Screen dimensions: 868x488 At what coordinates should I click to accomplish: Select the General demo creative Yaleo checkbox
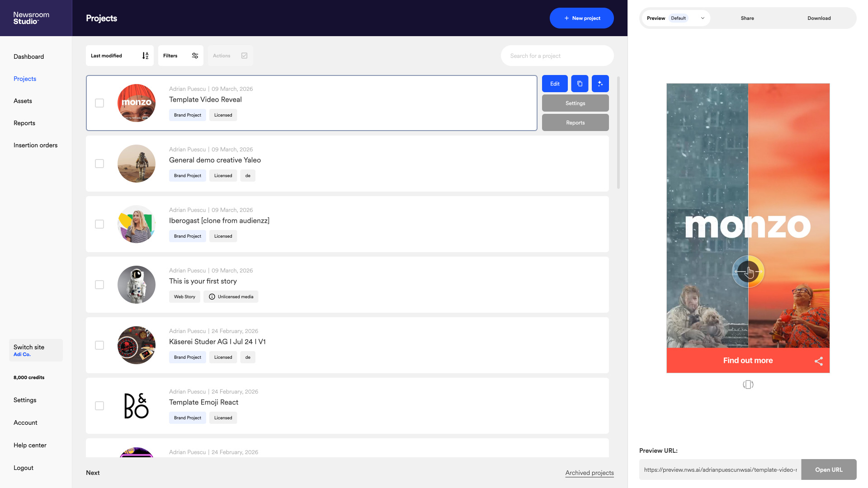click(x=99, y=164)
